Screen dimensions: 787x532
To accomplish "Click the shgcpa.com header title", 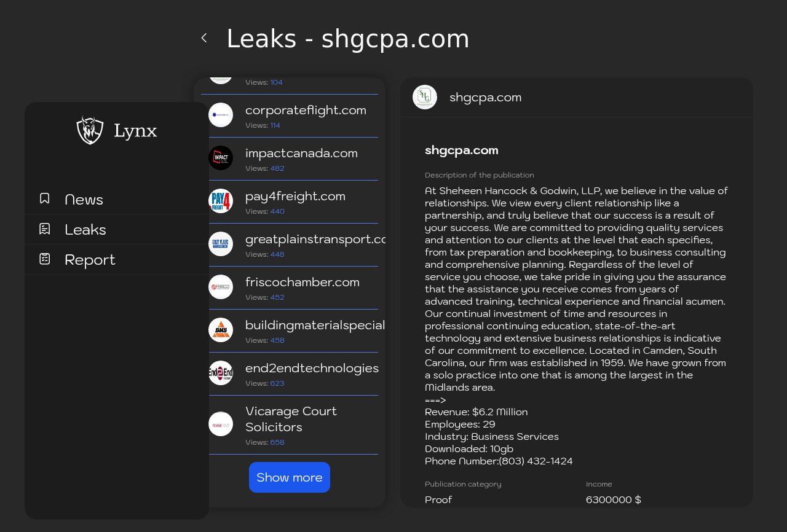I will point(485,97).
